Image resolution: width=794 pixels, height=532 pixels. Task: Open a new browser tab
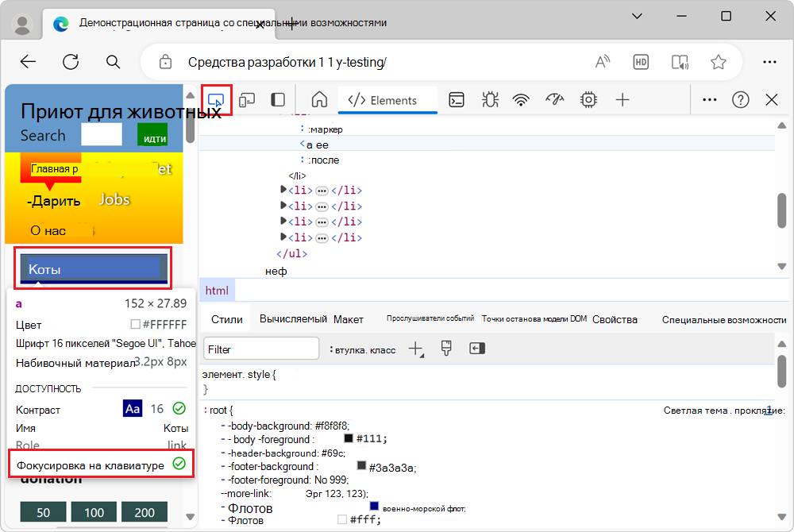(x=291, y=23)
